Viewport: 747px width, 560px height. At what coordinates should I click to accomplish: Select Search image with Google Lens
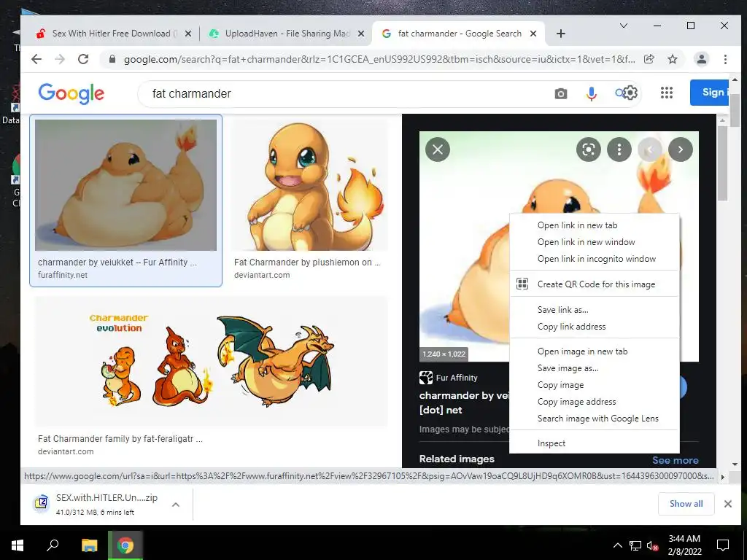594,418
